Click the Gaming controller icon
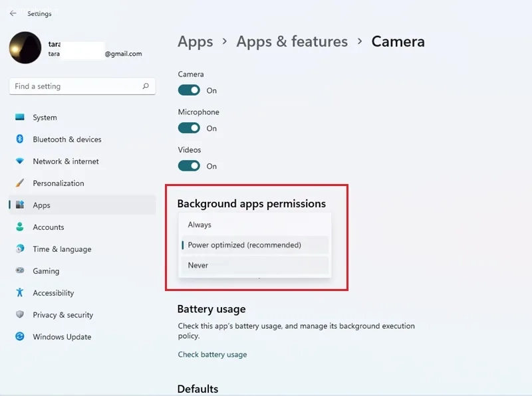 pyautogui.click(x=20, y=271)
